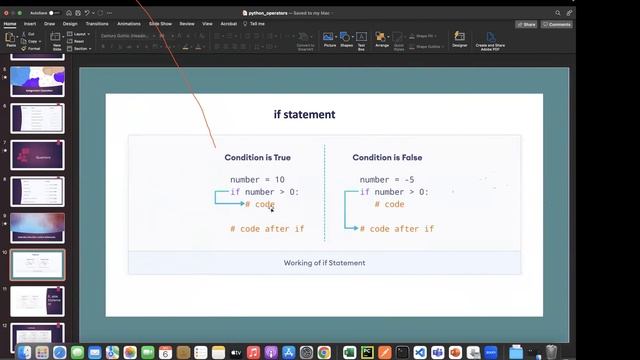Viewport: 640px width, 360px height.
Task: Open Microsoft Excel from the dock
Action: point(349,352)
